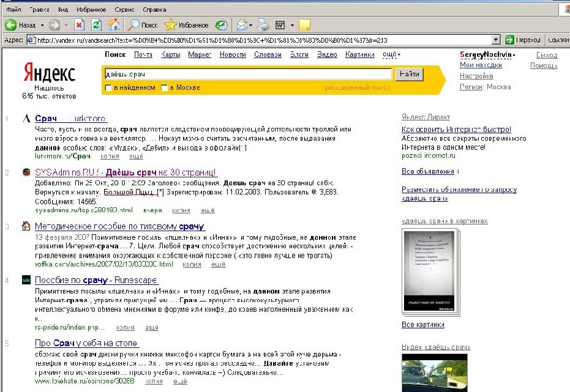Expand the "ещё" services dropdown
This screenshot has height=392, width=570.
pyautogui.click(x=391, y=54)
